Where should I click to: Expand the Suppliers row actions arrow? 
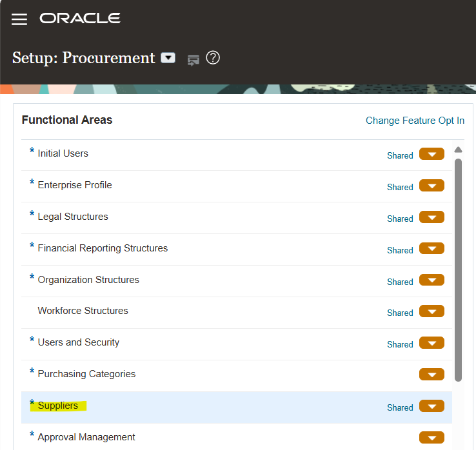(x=431, y=406)
